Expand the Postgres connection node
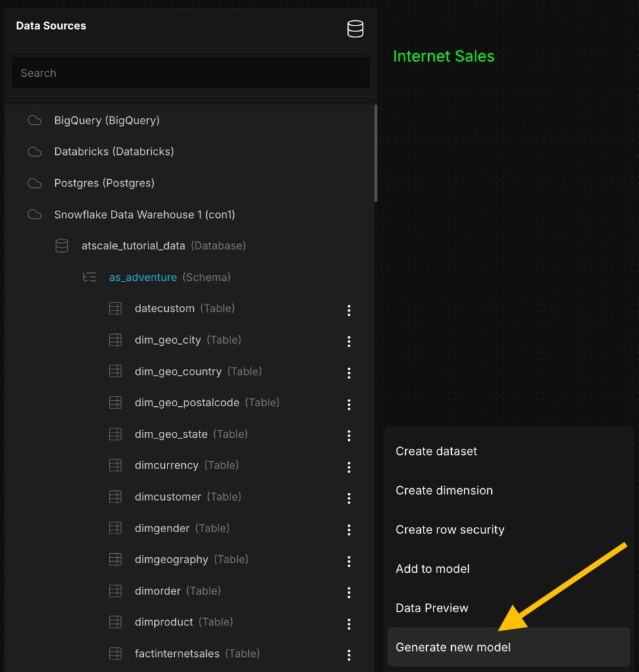Screen dimensions: 639x672 click(x=104, y=183)
